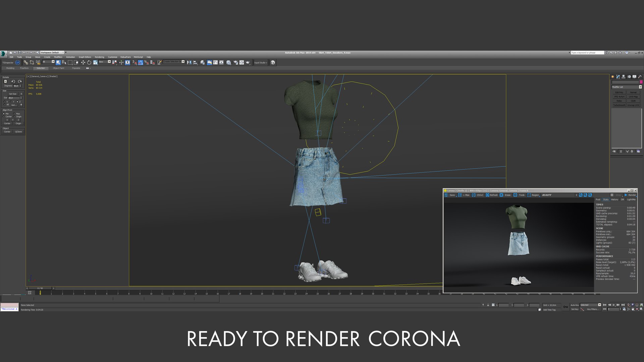The image size is (644, 362).
Task: Toggle the Percent Snap icon
Action: pos(147,63)
